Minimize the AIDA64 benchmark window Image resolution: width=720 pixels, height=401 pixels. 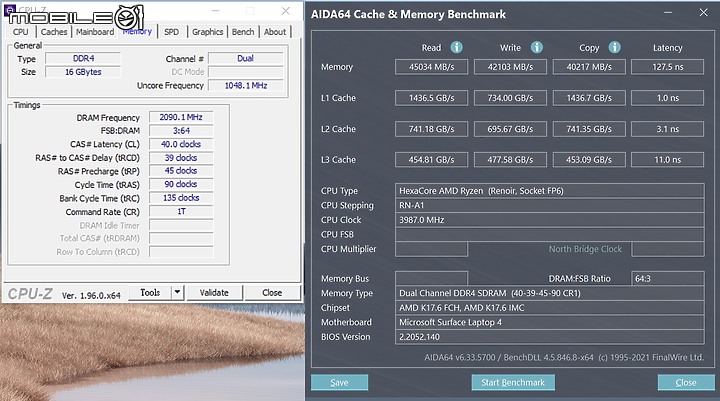[669, 13]
